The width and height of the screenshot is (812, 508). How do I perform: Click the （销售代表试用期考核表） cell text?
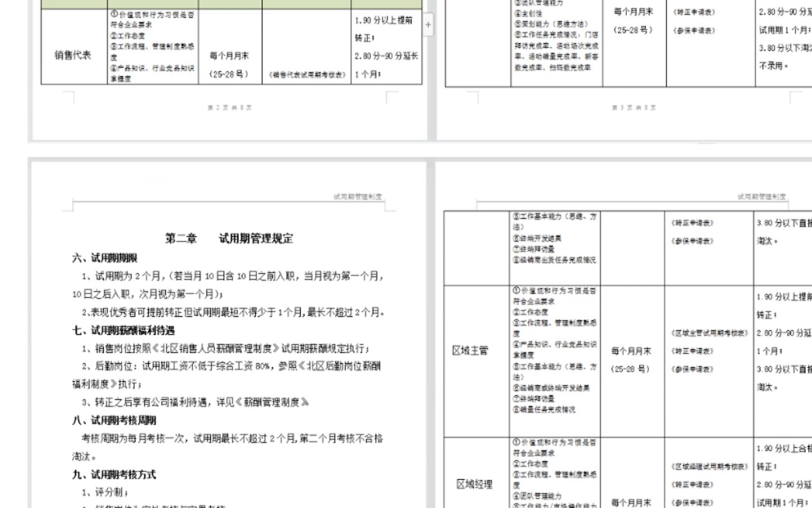pyautogui.click(x=307, y=75)
